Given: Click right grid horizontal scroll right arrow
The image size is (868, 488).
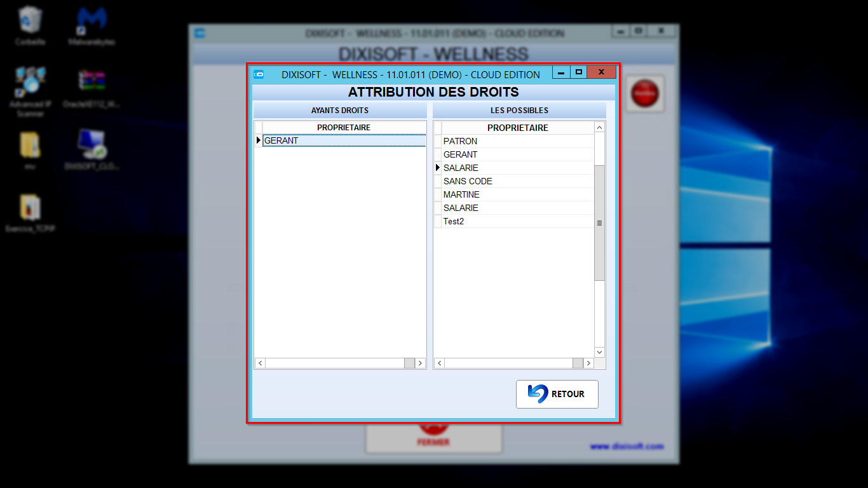Looking at the screenshot, I should click(x=588, y=363).
